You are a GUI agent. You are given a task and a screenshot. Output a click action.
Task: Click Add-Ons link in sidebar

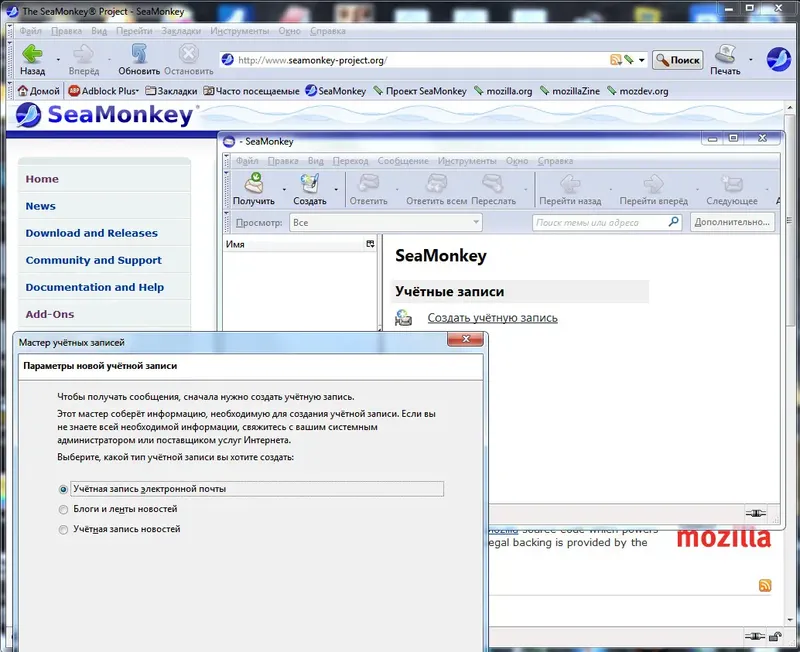click(x=49, y=314)
